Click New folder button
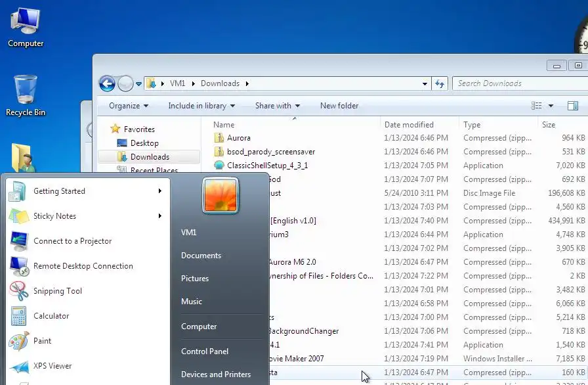 click(339, 106)
